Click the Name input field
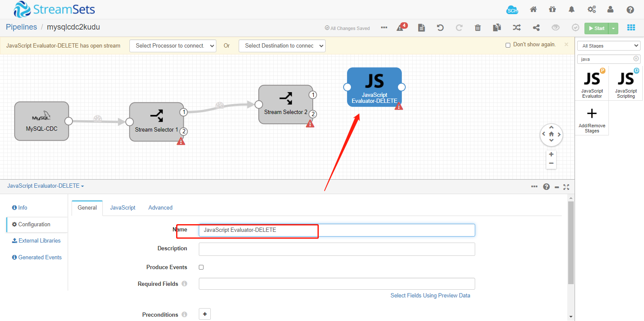 [x=337, y=230]
